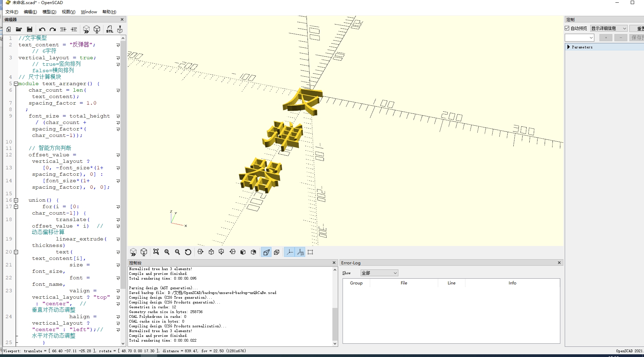The height and width of the screenshot is (357, 644).
Task: Save the file with the floppy icon
Action: pyautogui.click(x=30, y=29)
